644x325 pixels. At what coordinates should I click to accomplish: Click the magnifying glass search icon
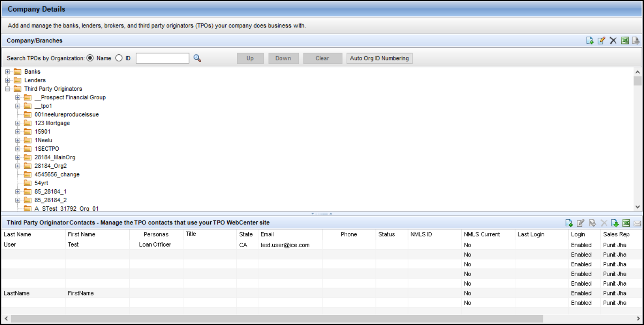[197, 58]
